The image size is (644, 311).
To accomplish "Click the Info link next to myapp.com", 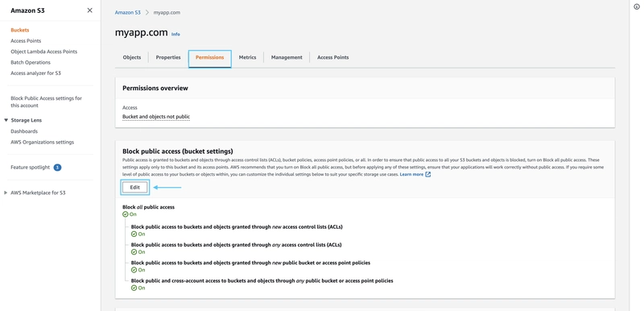I will point(175,34).
